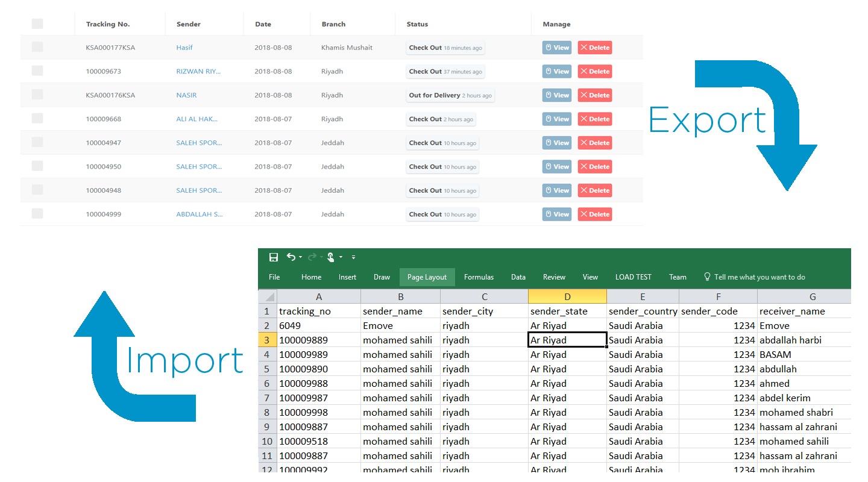
Task: Open the File tab in Excel
Action: [x=274, y=277]
